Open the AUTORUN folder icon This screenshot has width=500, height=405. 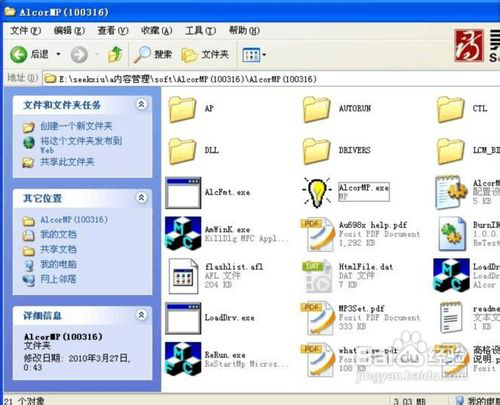[x=317, y=109]
